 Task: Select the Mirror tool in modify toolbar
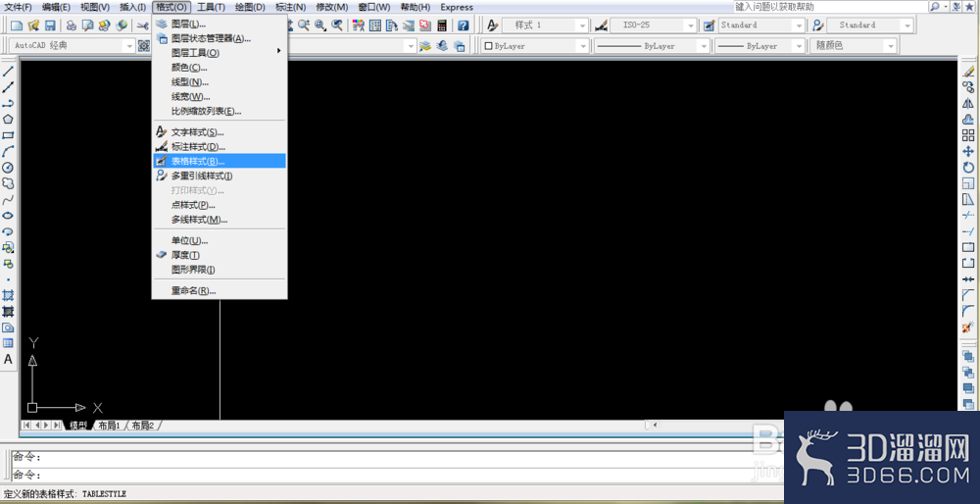click(x=968, y=103)
